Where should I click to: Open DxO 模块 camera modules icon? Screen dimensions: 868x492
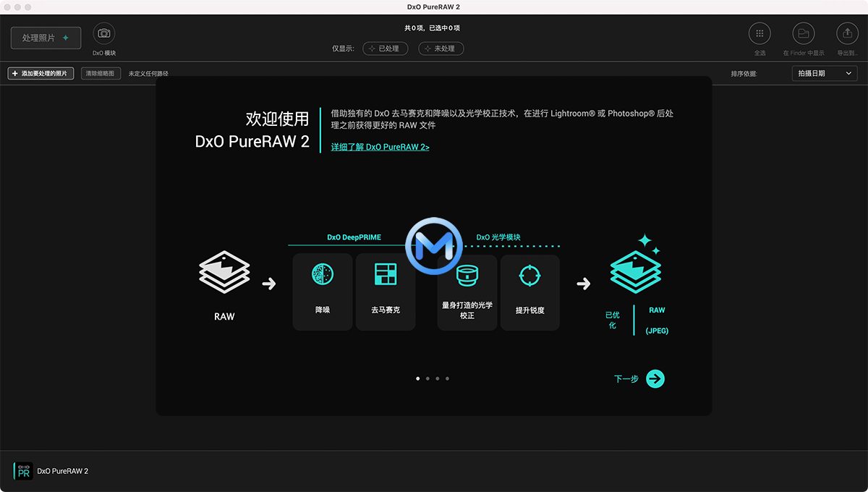point(104,33)
